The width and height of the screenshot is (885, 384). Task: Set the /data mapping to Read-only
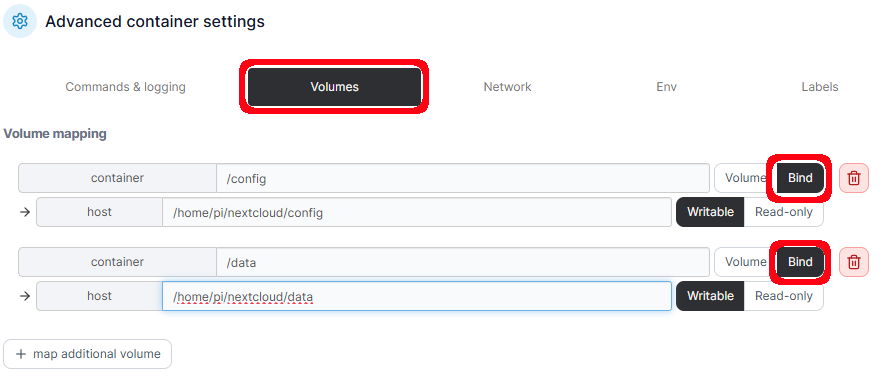pyautogui.click(x=783, y=296)
